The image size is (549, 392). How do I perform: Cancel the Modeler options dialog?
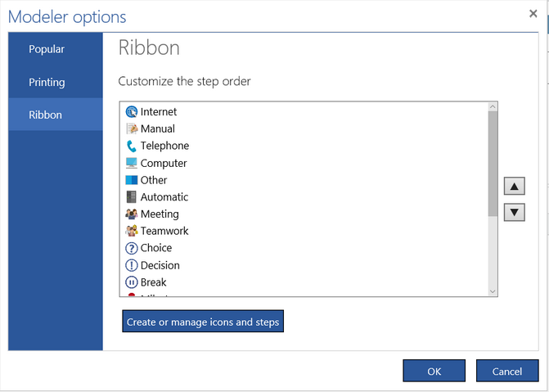[x=507, y=371]
